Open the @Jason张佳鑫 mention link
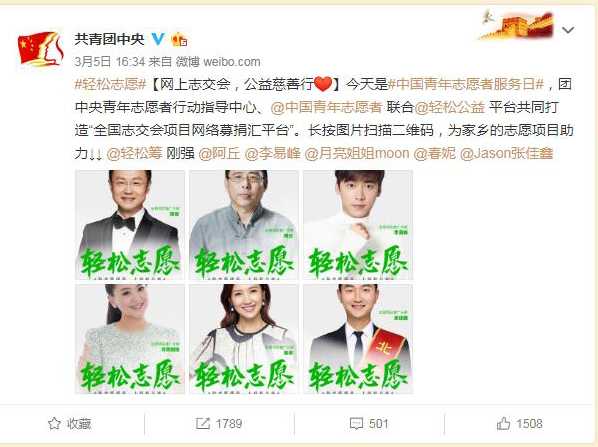This screenshot has height=447, width=598. click(x=506, y=153)
